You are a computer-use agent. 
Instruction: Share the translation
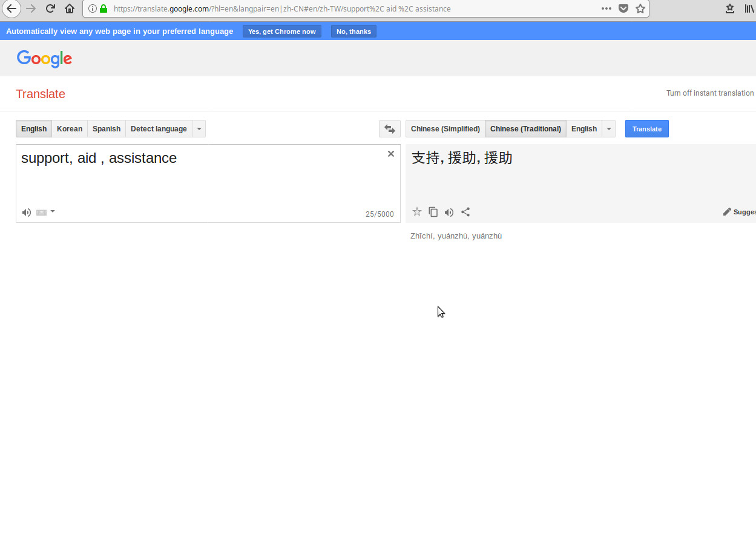465,212
